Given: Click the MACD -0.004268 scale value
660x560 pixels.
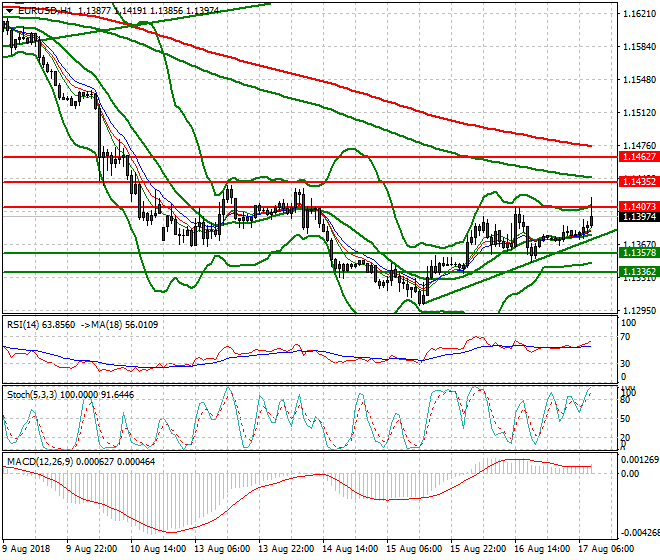Looking at the screenshot, I should pyautogui.click(x=640, y=533).
